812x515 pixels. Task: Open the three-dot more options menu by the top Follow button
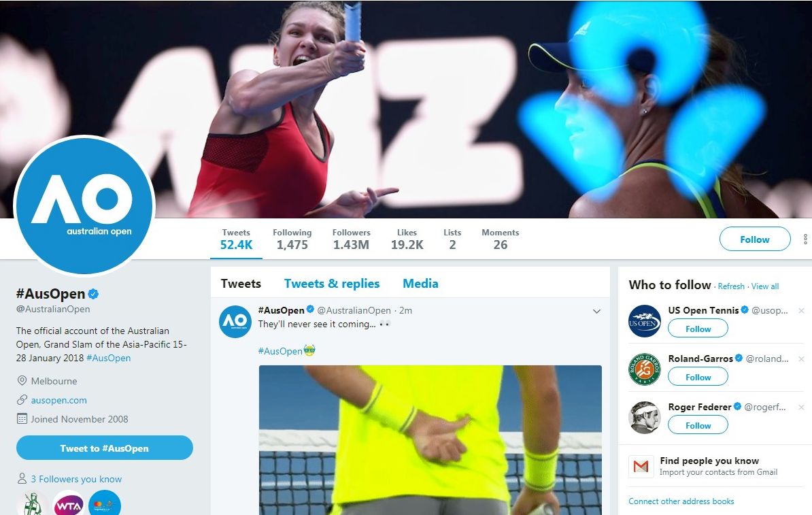click(x=805, y=239)
